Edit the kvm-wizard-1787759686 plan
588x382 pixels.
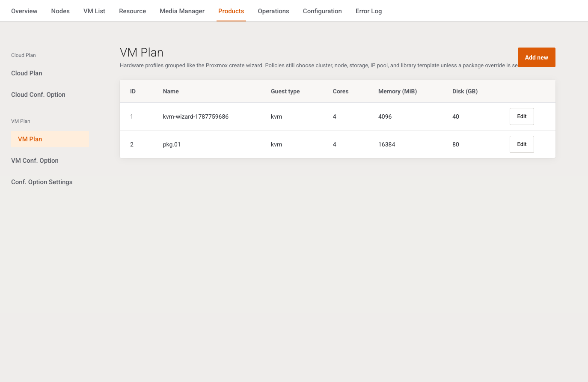click(x=522, y=116)
